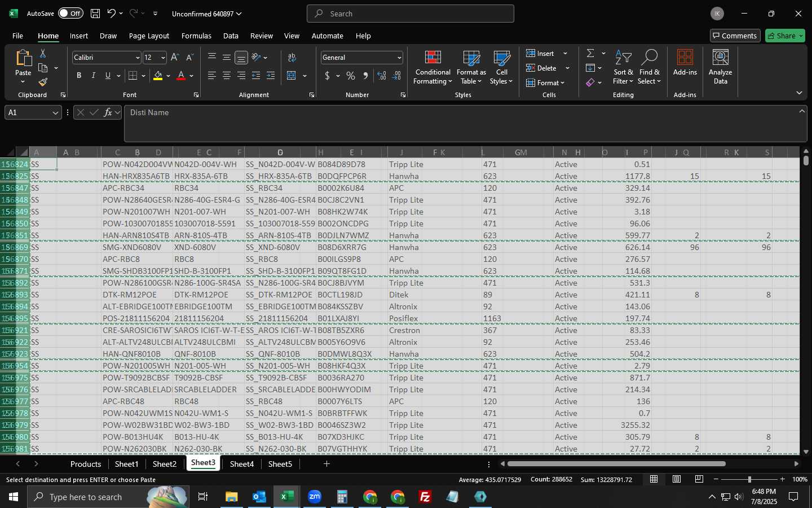Adjust the zoom slider handle

pos(749,479)
